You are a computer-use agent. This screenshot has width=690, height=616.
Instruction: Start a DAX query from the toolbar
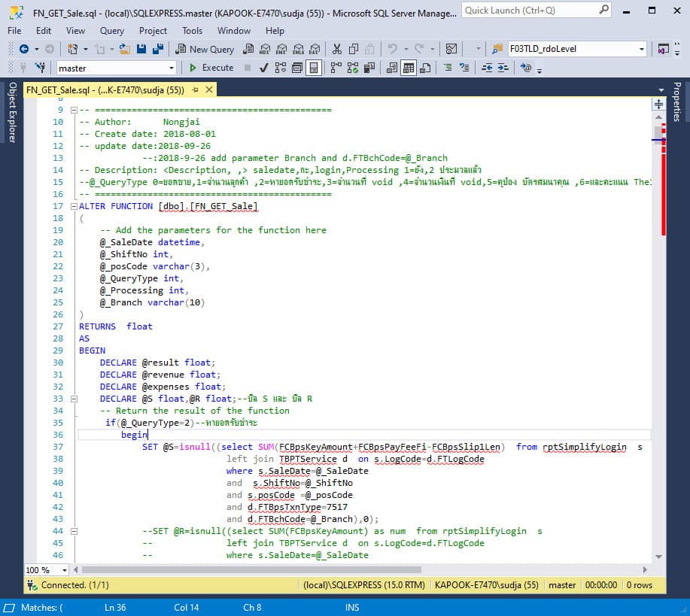pyautogui.click(x=315, y=50)
